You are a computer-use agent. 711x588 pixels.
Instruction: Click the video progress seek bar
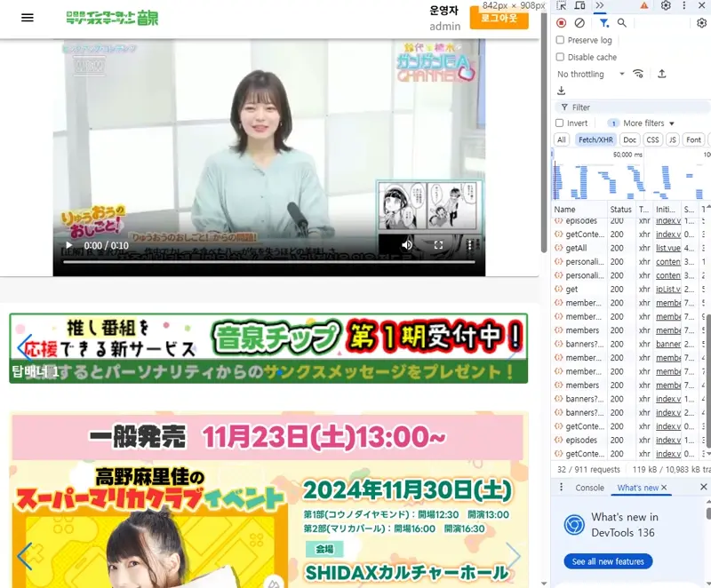[267, 261]
